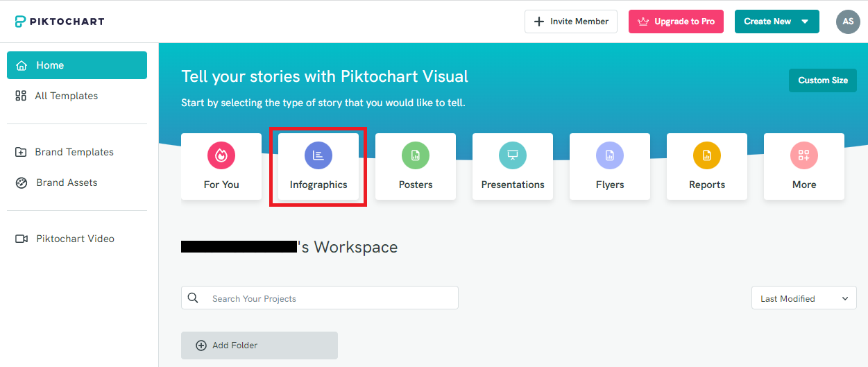Click the Custom Size button
Screen dimensions: 868x367
(823, 80)
